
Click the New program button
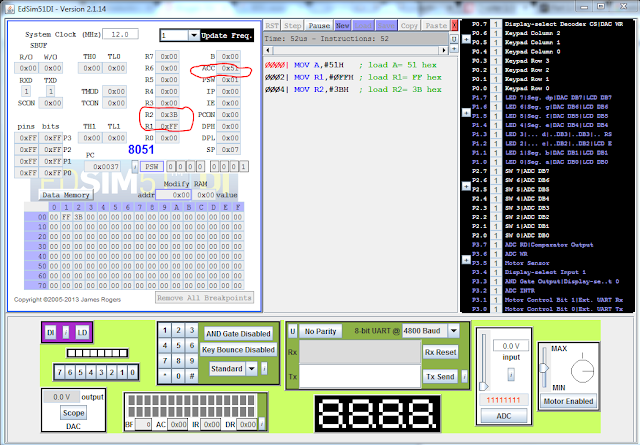tap(342, 25)
